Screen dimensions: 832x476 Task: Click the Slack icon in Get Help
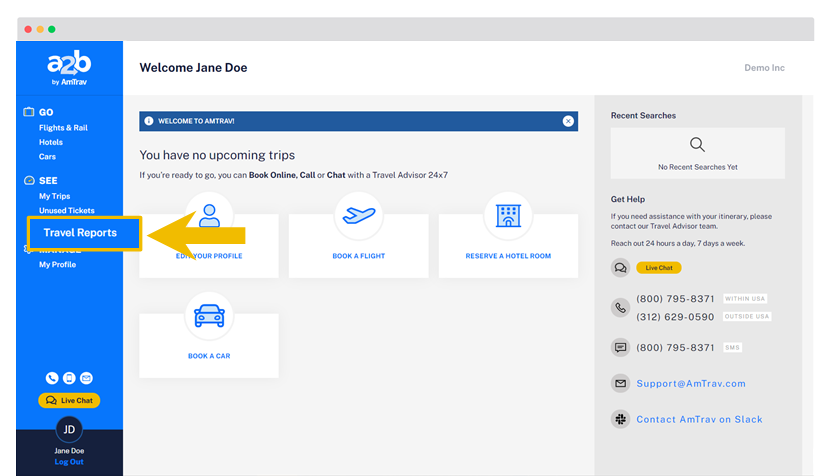(x=620, y=419)
